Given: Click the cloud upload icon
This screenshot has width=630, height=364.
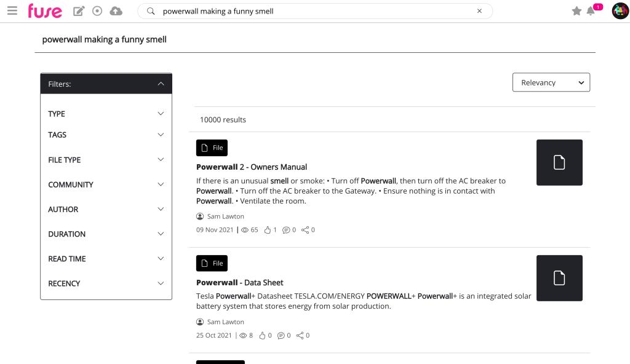Looking at the screenshot, I should click(x=116, y=11).
